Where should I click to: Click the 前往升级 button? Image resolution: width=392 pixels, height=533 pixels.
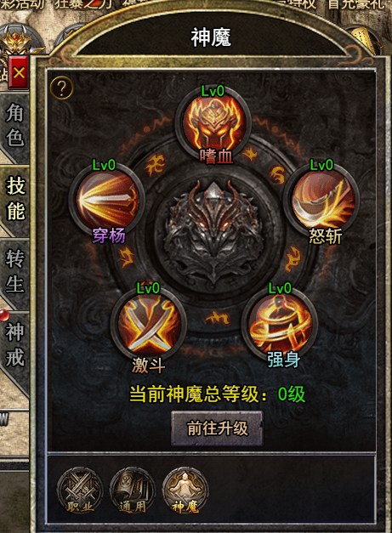coord(217,428)
